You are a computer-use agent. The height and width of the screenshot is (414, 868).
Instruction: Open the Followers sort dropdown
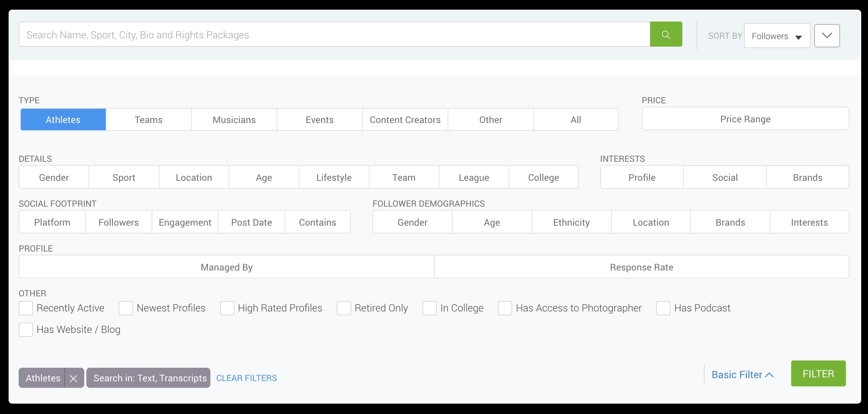(777, 36)
